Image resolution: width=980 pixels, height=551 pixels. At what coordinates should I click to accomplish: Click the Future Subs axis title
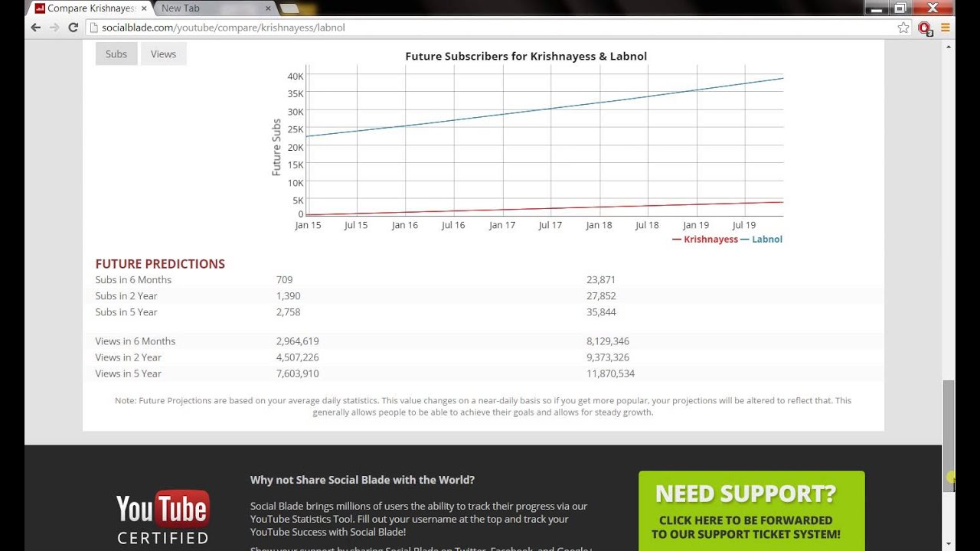[x=276, y=148]
